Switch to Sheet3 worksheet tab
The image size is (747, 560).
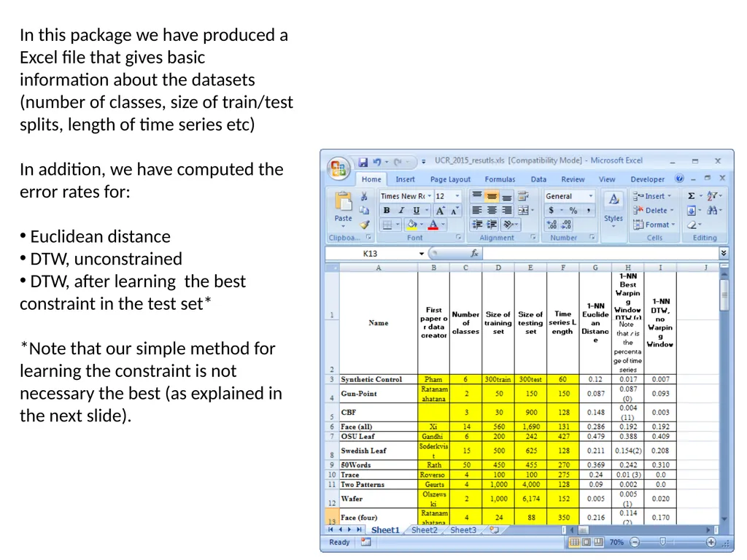[x=463, y=530]
